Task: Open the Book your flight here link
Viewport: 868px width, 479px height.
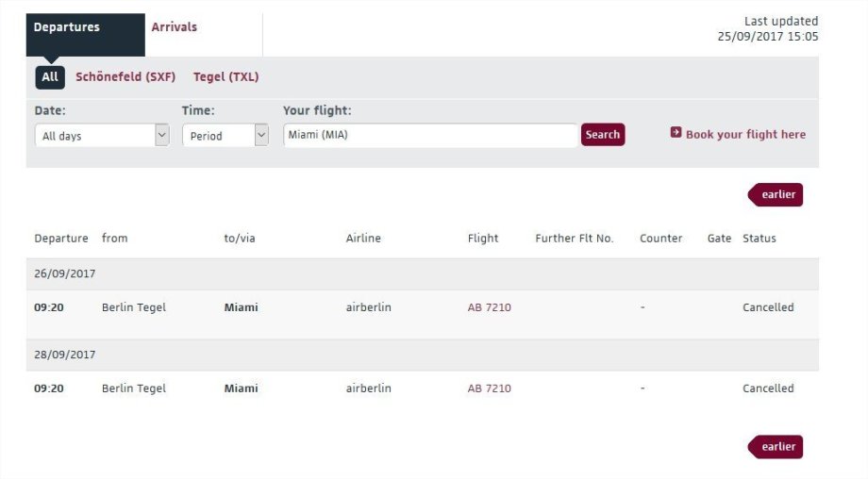Action: [x=745, y=135]
